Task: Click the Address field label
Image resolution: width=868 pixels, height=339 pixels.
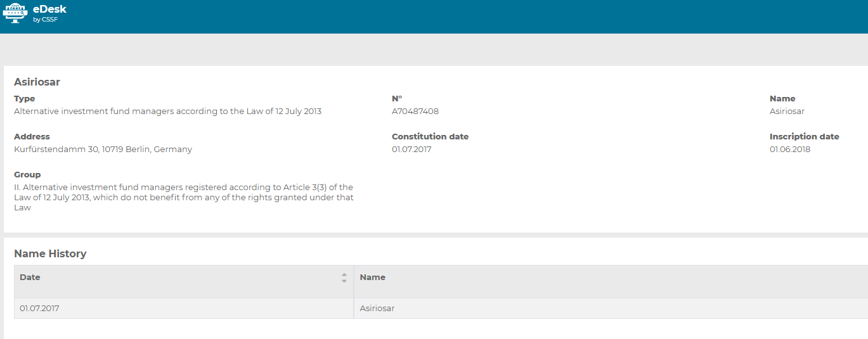Action: pos(32,137)
